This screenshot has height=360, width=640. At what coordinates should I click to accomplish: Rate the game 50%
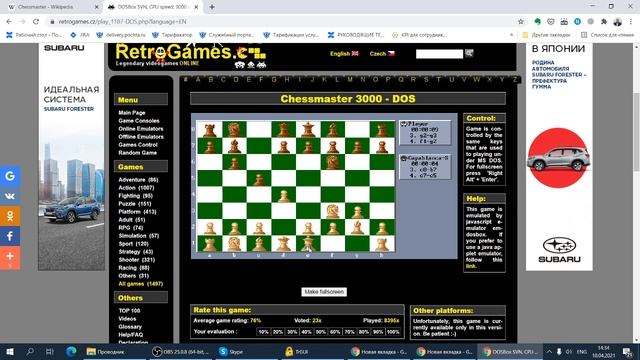tap(321, 332)
